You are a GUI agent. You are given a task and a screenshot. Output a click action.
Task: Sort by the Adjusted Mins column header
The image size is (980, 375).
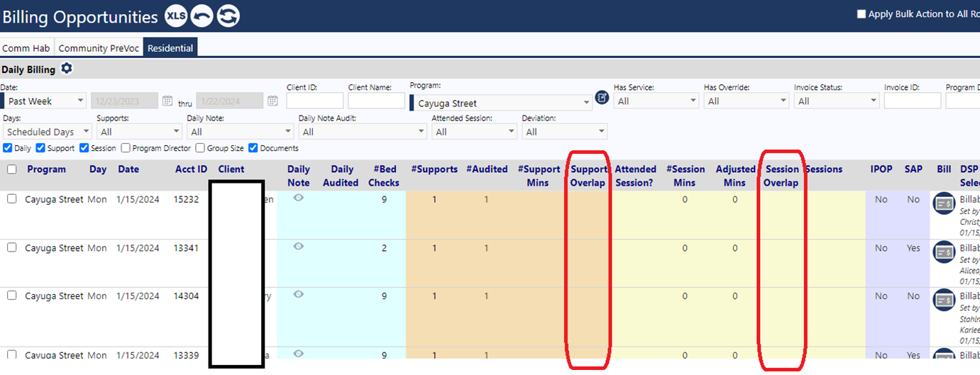[736, 176]
